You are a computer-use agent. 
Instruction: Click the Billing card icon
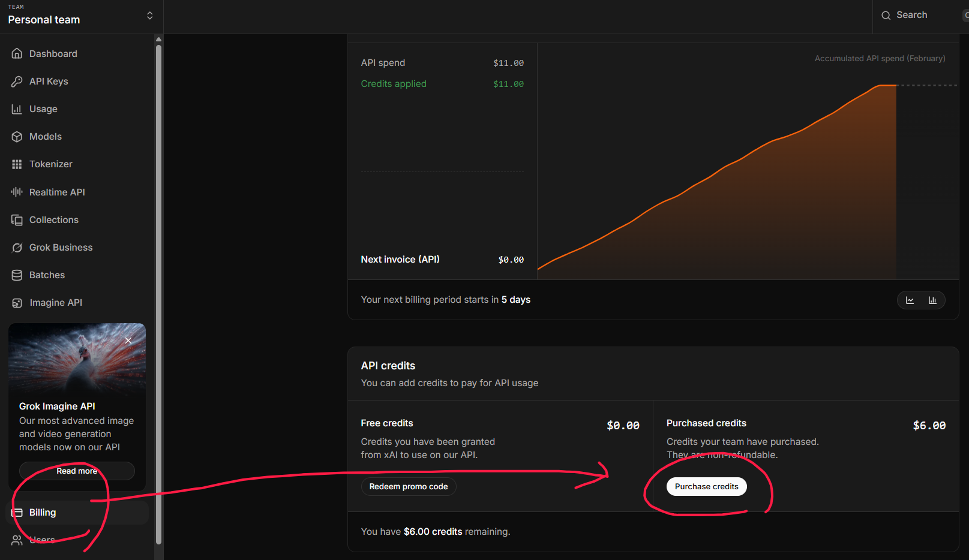click(x=17, y=513)
